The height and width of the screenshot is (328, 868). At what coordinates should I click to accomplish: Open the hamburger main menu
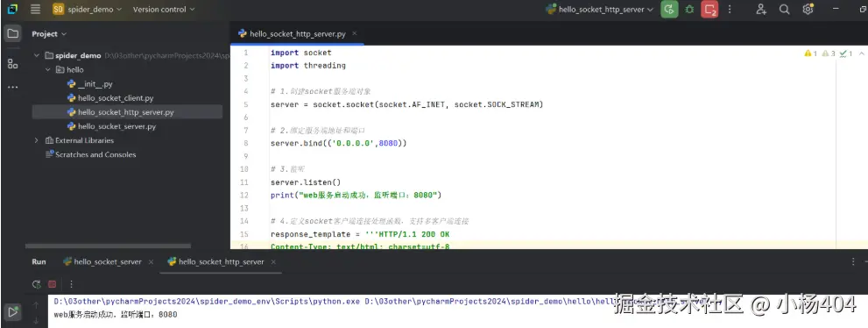(35, 9)
